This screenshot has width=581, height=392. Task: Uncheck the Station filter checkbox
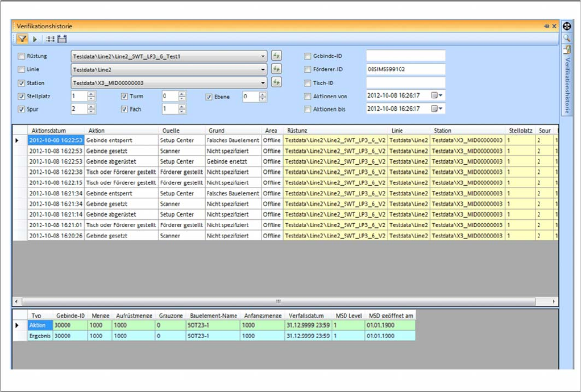coord(22,83)
